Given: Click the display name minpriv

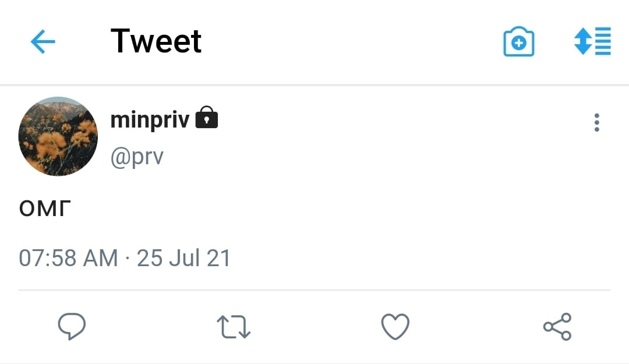Looking at the screenshot, I should coord(150,119).
